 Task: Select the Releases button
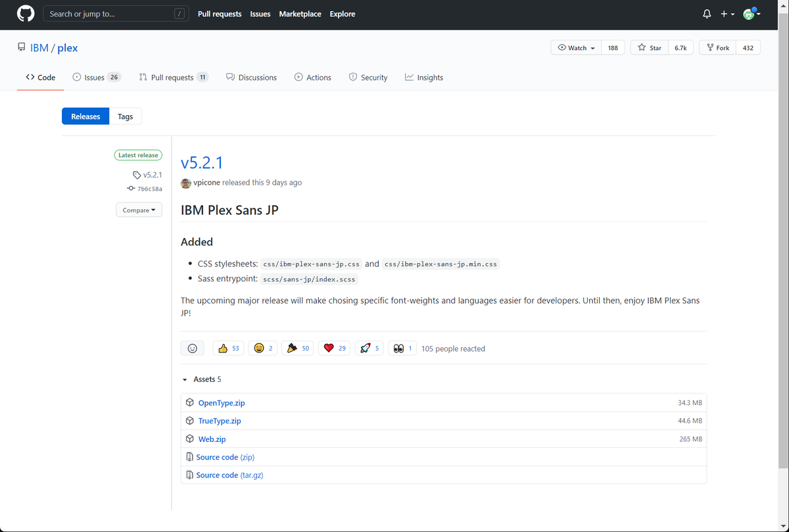(x=85, y=116)
